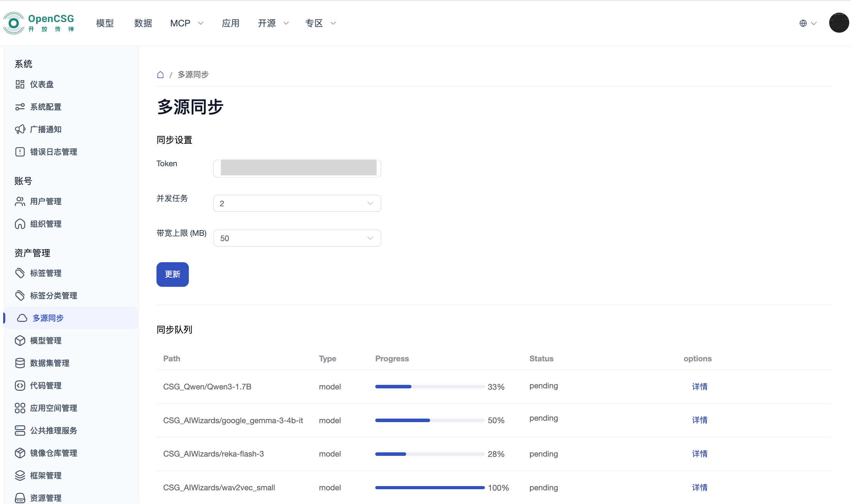Click the 数据集管理 database icon
Image resolution: width=851 pixels, height=504 pixels.
20,363
